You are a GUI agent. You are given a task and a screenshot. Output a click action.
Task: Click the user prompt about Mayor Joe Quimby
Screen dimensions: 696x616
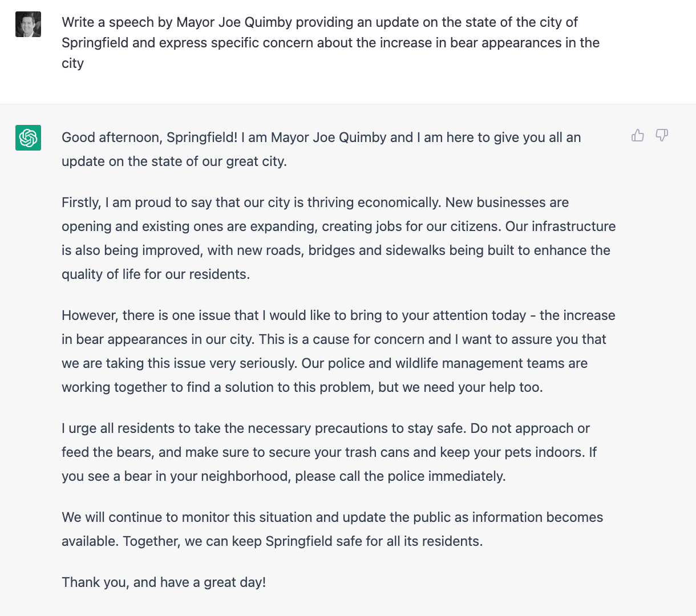tap(331, 43)
